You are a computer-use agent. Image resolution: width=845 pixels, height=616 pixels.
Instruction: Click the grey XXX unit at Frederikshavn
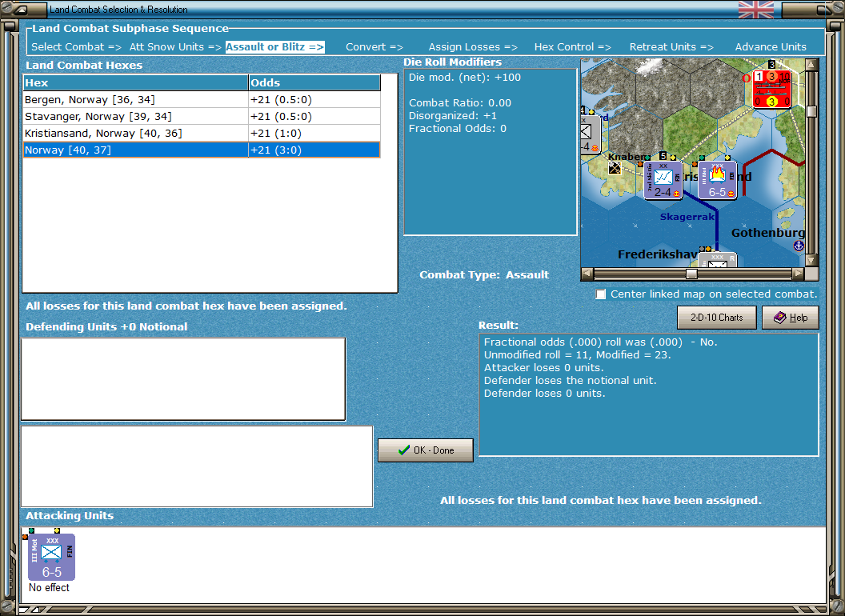(717, 260)
